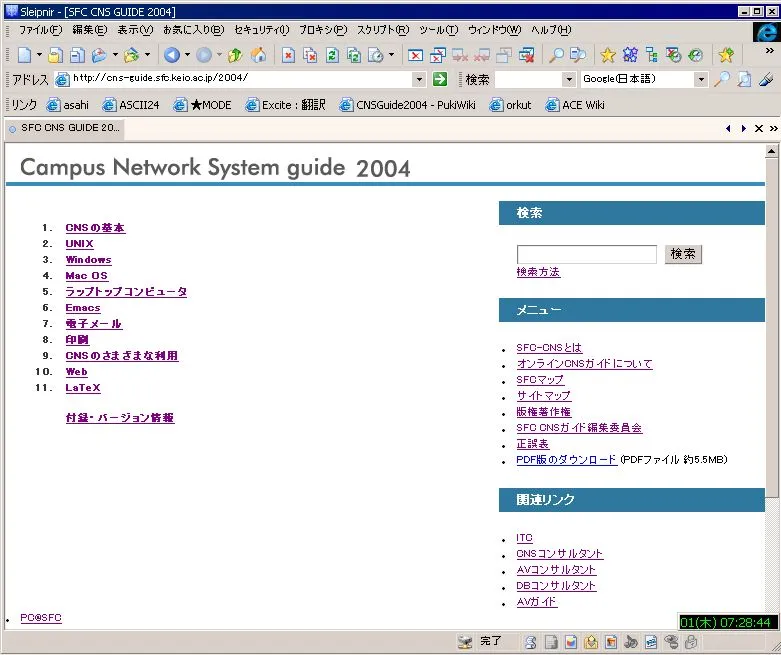Viewport: 781px width, 655px height.
Task: Click the Back navigation arrow button
Action: point(172,55)
